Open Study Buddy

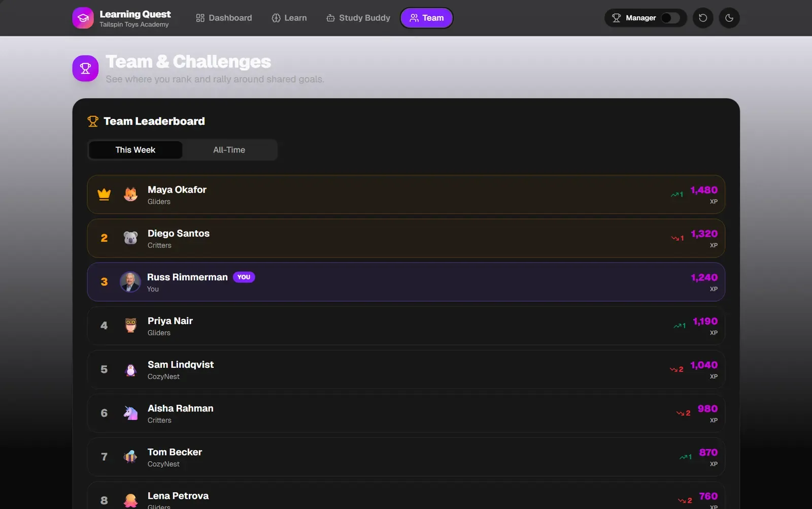[358, 18]
